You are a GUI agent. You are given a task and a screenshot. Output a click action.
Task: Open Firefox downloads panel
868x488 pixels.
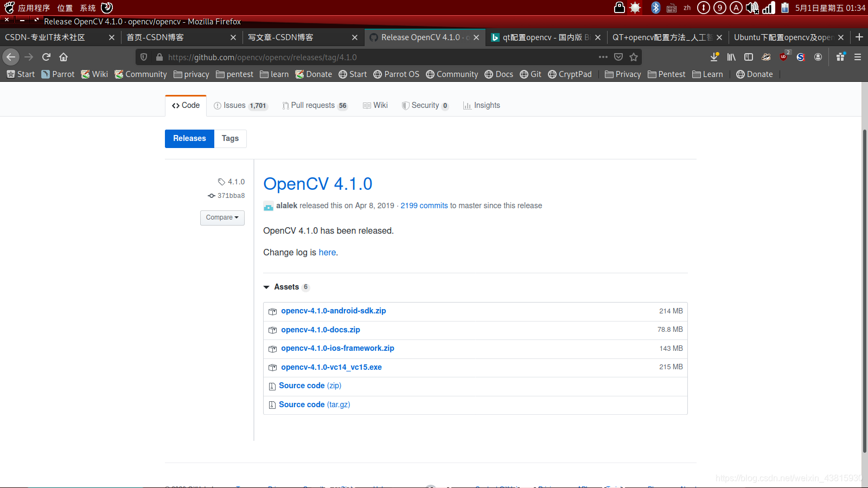[x=714, y=57]
